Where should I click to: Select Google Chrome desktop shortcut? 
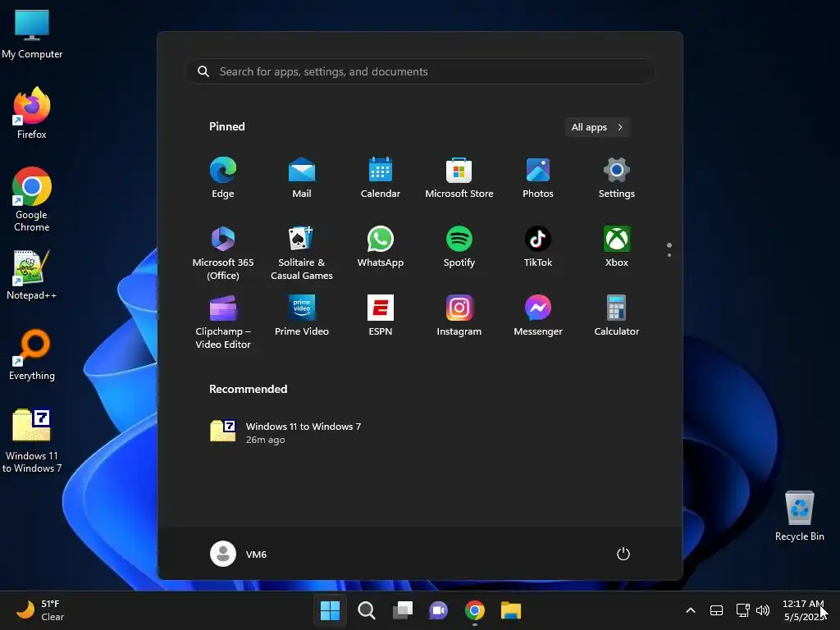32,199
